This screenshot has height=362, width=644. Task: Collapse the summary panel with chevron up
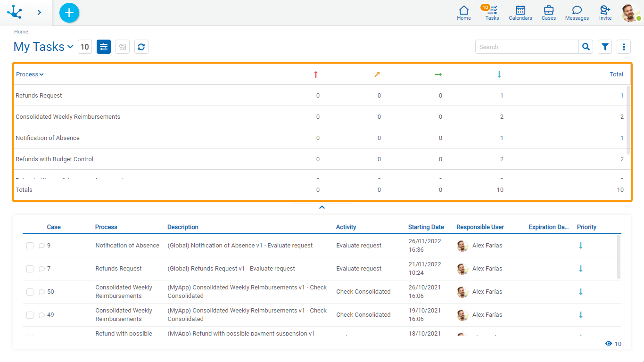point(322,207)
